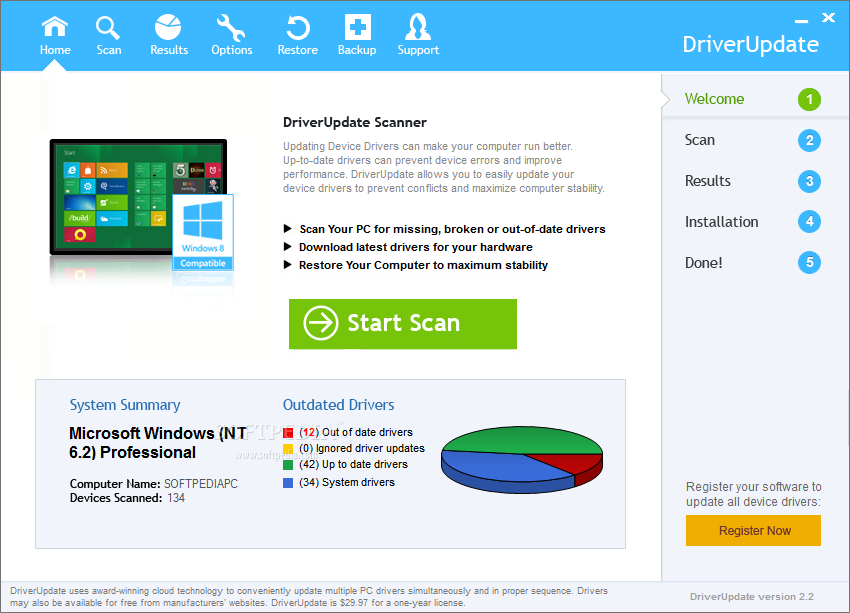Select the Scan magnifier icon
Screen dimensions: 850x613
(108, 28)
